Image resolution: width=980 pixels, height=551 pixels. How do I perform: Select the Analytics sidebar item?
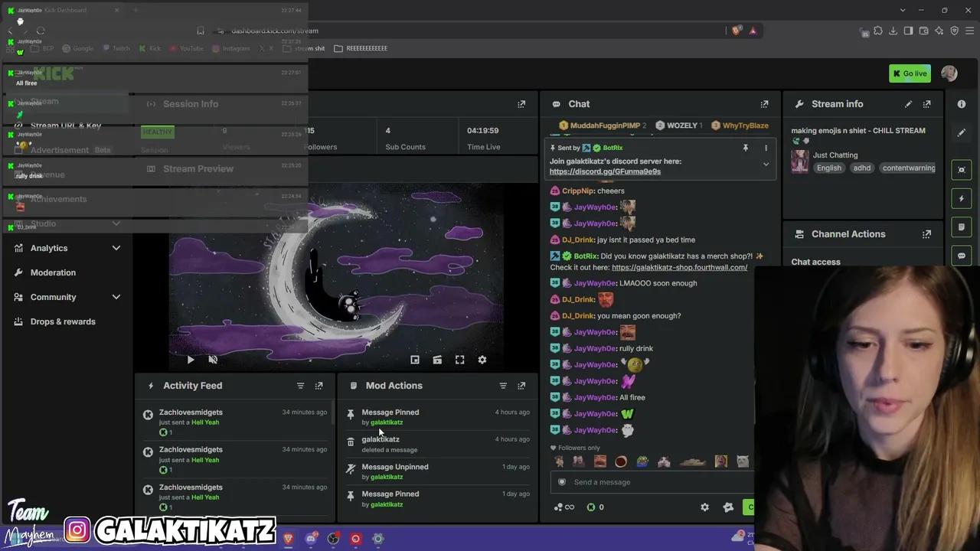[x=49, y=248]
